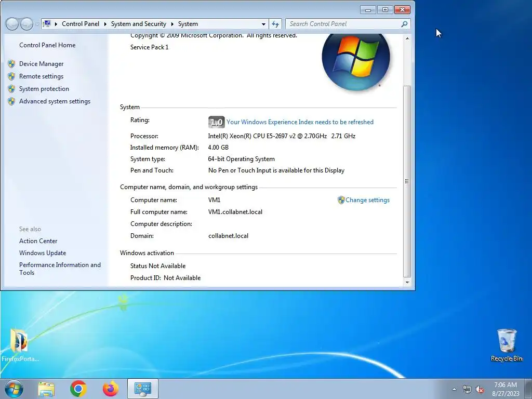This screenshot has height=399, width=532.
Task: Open Device Manager from the sidebar
Action: (41, 64)
